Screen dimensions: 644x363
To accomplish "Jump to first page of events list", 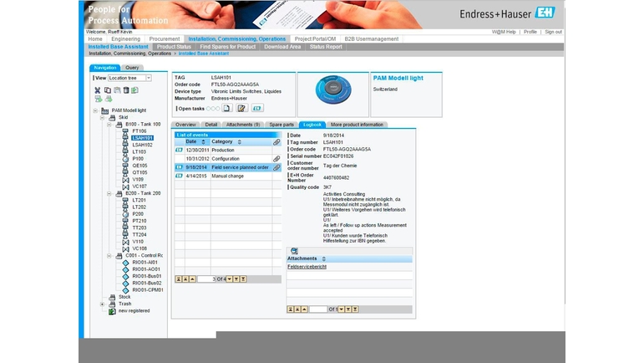I will click(178, 279).
